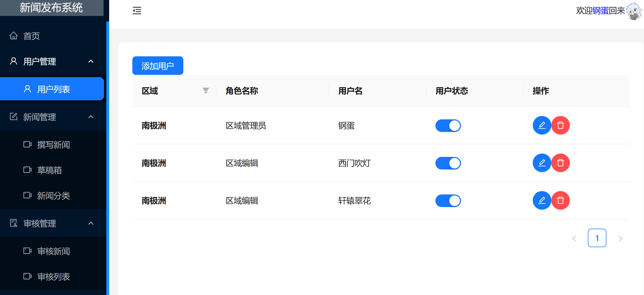Open the 首页 menu item
This screenshot has width=644, height=295.
[x=31, y=36]
